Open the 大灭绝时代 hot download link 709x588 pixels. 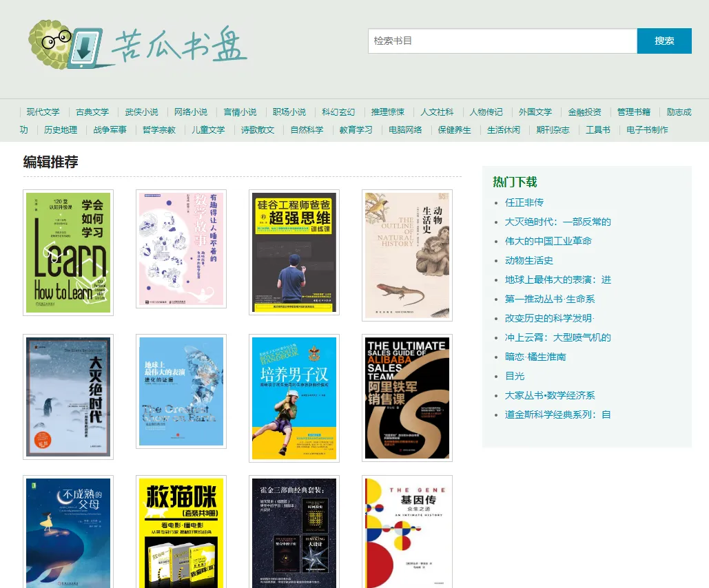pyautogui.click(x=558, y=222)
